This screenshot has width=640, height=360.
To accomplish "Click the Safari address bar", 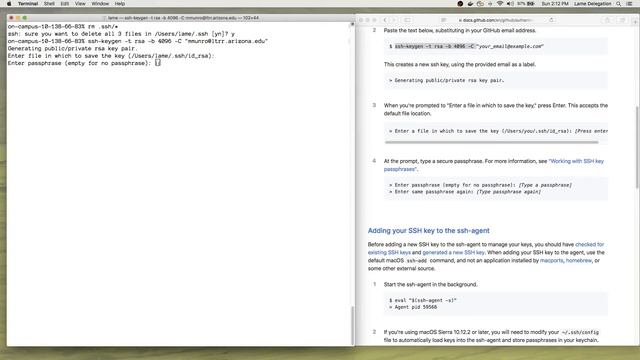I will [496, 20].
